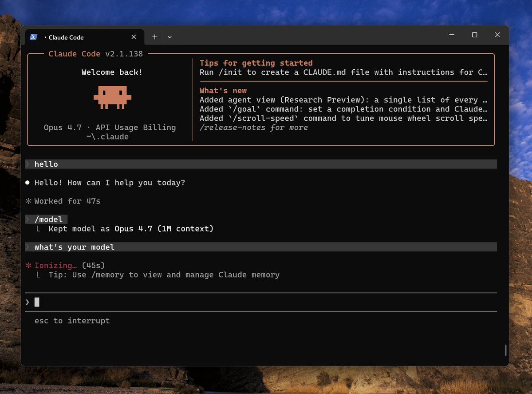532x394 pixels.
Task: Click the asterisk beside 'Worked for 47s'
Action: [28, 201]
